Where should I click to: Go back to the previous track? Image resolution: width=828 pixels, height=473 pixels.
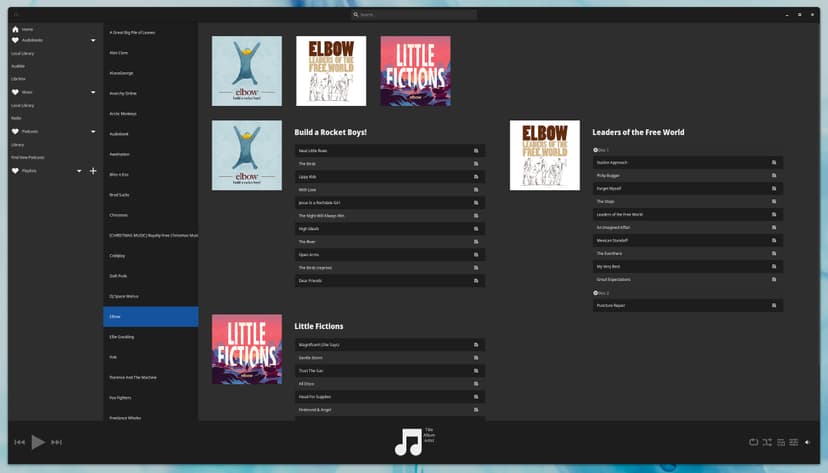coord(19,442)
